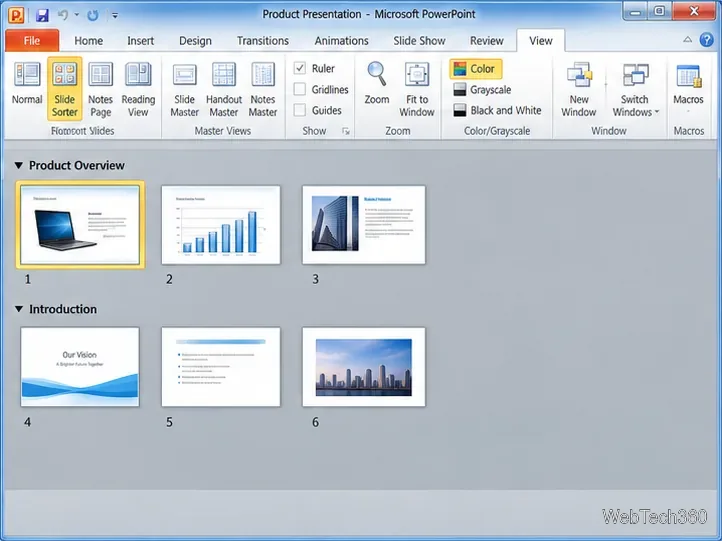Switch to the Slide Show tab
The width and height of the screenshot is (722, 541).
coord(419,41)
